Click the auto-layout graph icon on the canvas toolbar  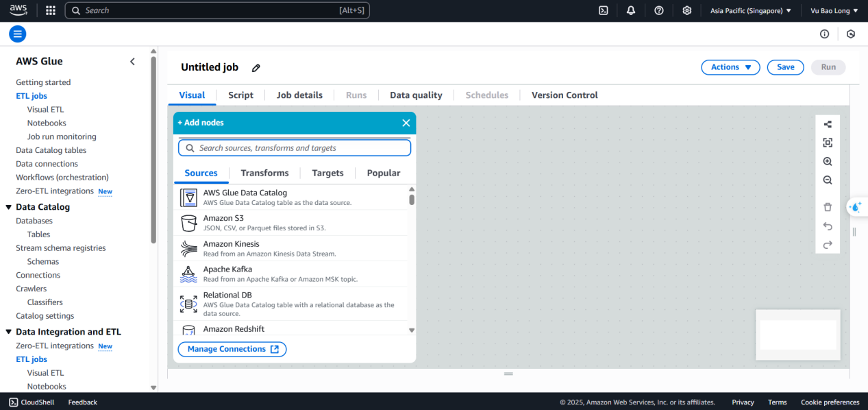(x=828, y=124)
